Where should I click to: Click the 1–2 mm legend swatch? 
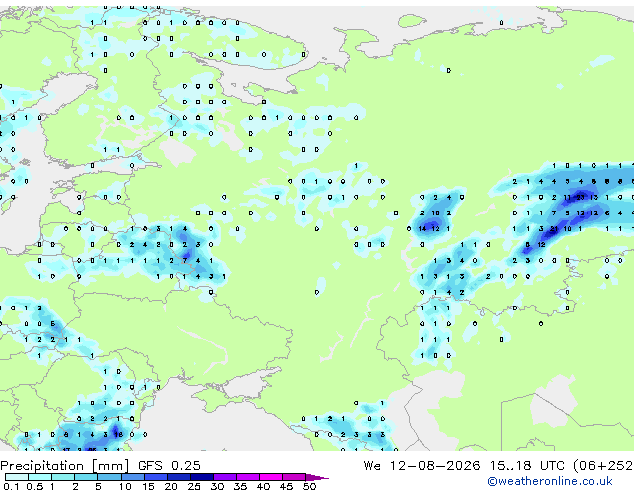coord(63,477)
